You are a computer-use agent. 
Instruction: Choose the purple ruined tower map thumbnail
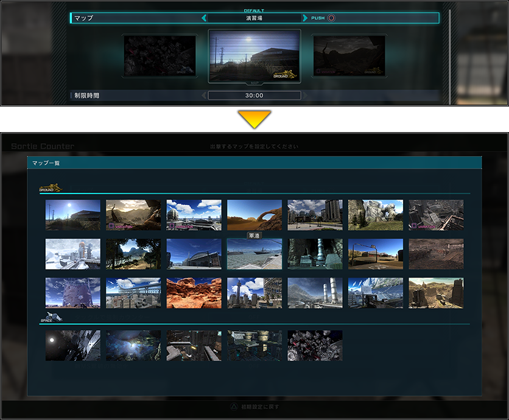point(73,293)
